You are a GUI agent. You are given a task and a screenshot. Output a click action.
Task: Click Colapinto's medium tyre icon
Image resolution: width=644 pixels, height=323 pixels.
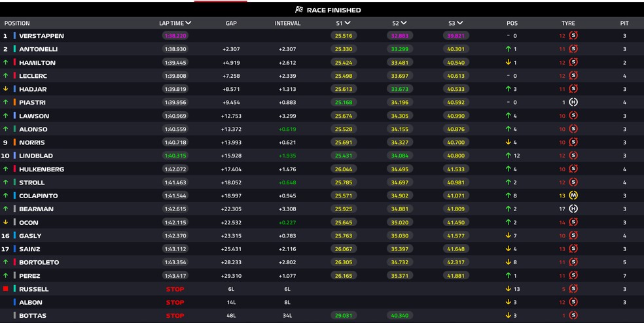point(573,195)
